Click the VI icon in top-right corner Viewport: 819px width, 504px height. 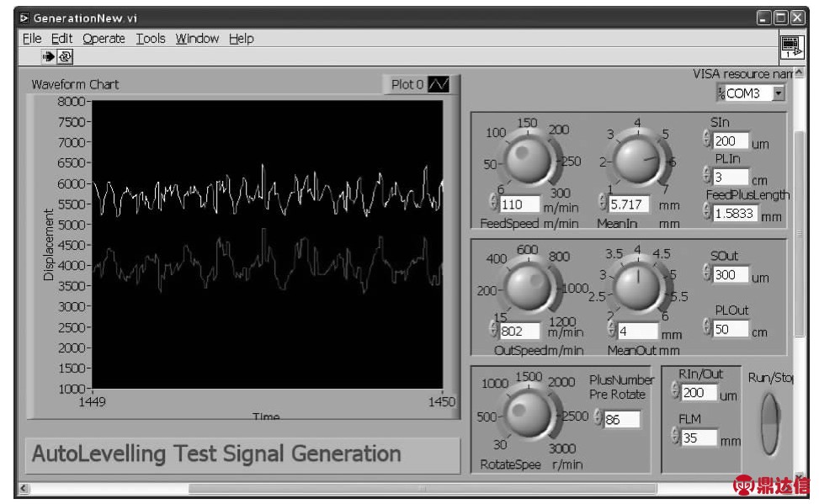coord(790,45)
